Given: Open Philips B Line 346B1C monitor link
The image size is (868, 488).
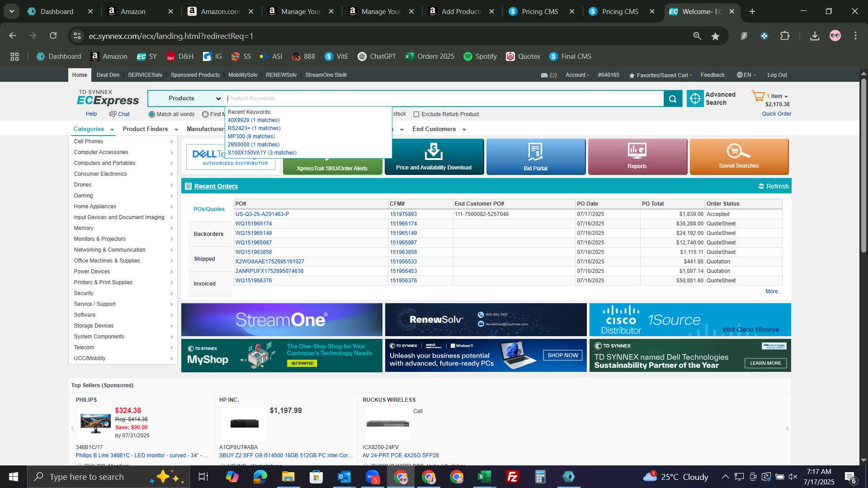Looking at the screenshot, I should tap(142, 455).
